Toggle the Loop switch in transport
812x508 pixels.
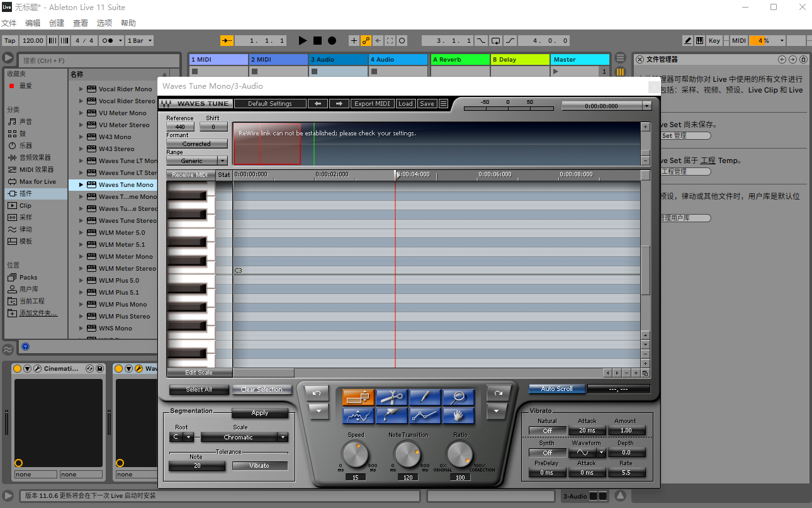pos(495,40)
